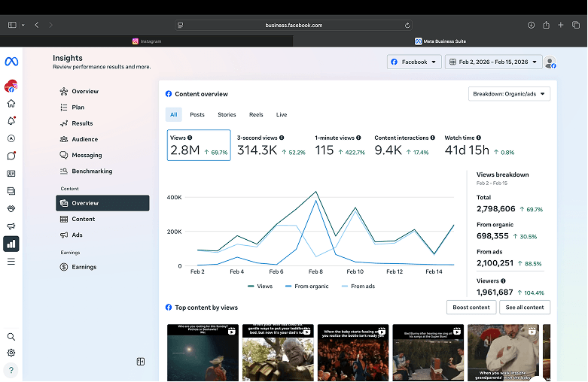The height and width of the screenshot is (382, 588).
Task: Toggle the From ads legend series
Action: 358,286
